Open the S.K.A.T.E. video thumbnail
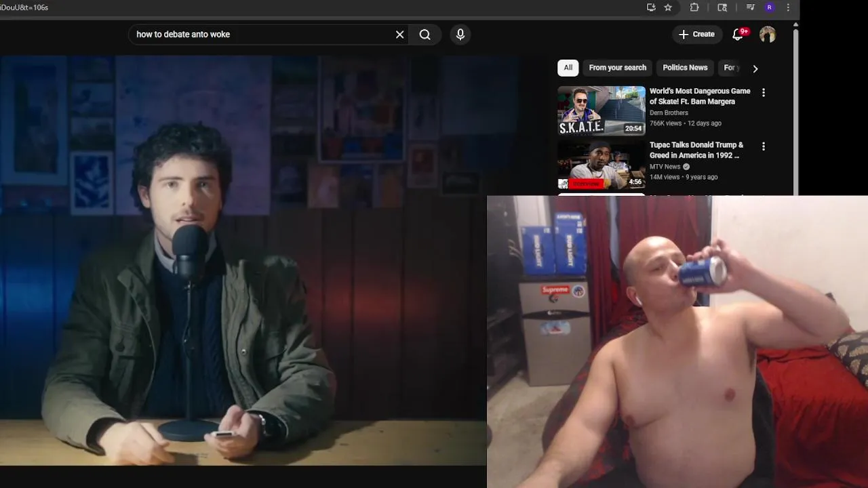 coord(601,110)
